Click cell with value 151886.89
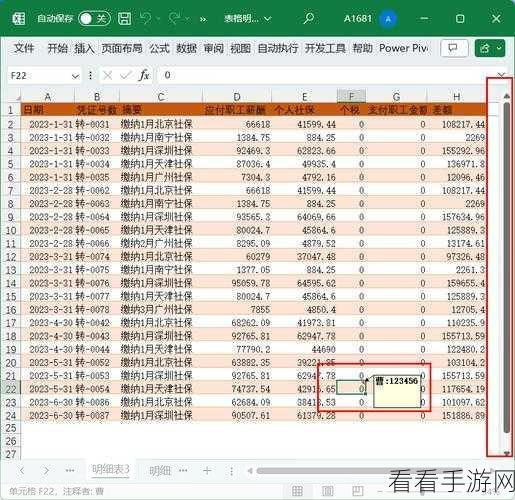515x500 pixels. click(x=456, y=415)
